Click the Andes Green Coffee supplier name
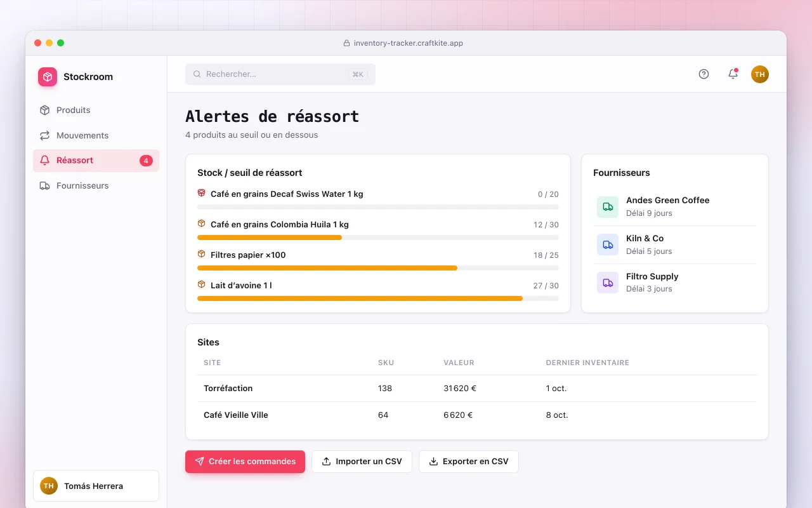 pos(668,200)
